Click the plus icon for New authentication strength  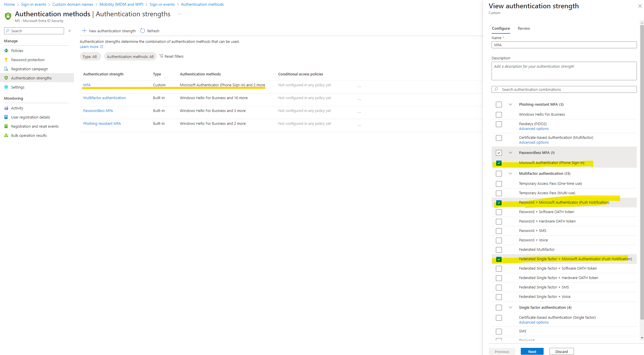click(84, 31)
